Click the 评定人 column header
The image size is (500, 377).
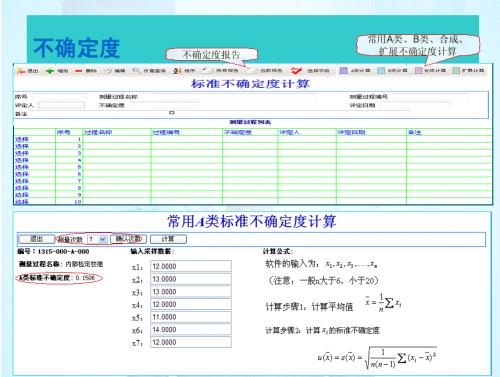coord(307,132)
